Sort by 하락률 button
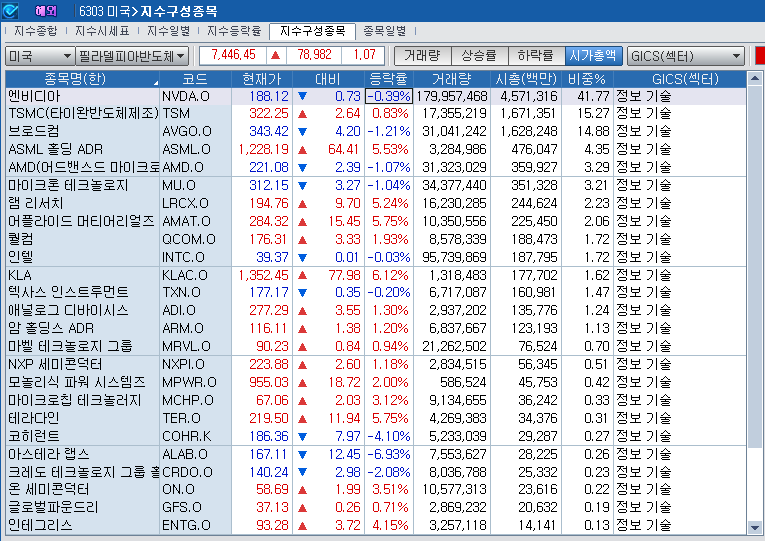The height and width of the screenshot is (541, 765). point(536,56)
